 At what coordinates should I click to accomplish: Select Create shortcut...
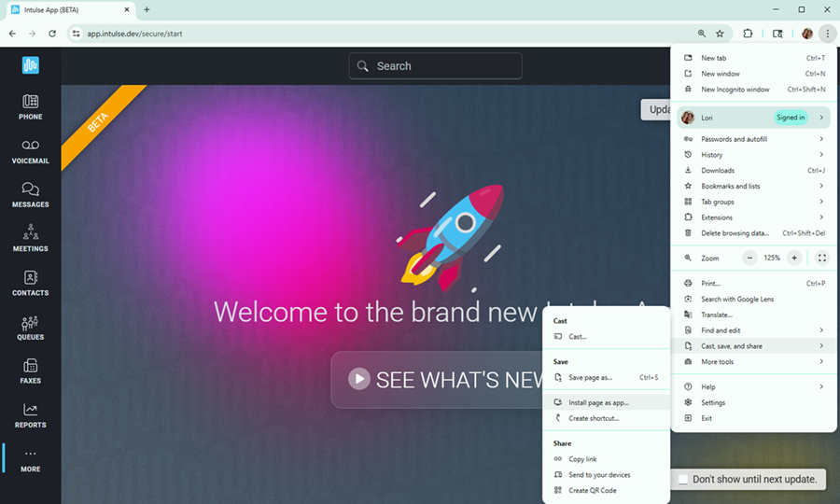[x=607, y=418]
